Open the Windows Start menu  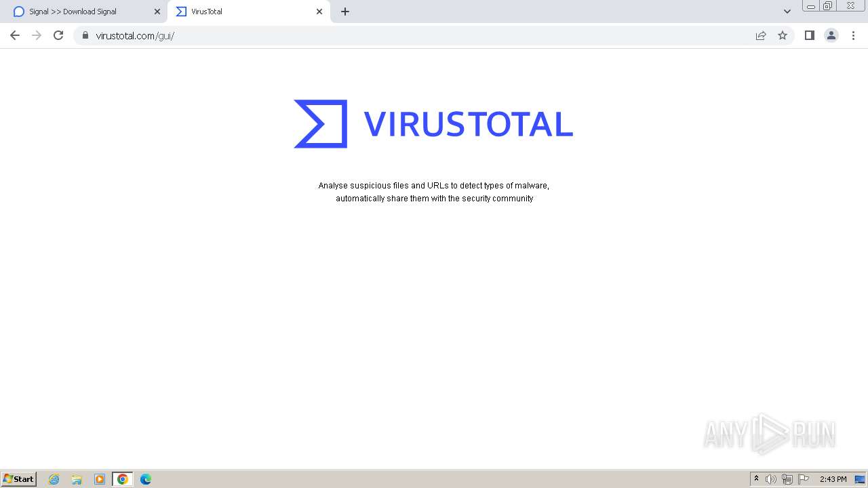click(x=19, y=479)
